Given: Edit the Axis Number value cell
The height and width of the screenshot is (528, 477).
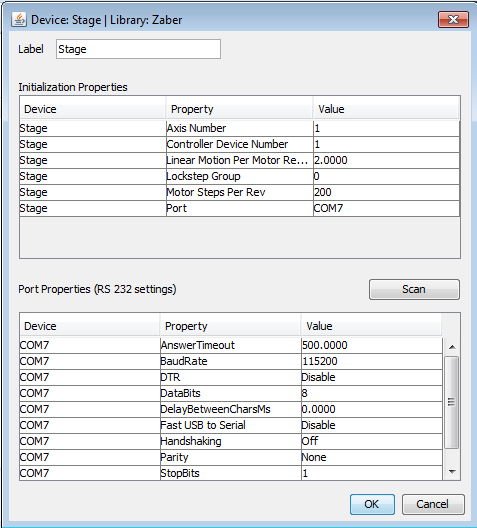Looking at the screenshot, I should (x=386, y=128).
